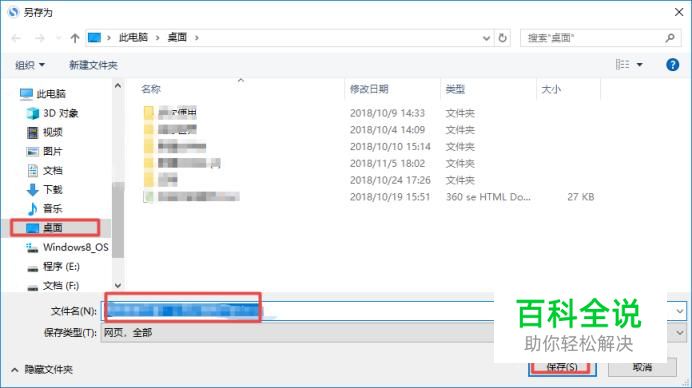Click 此电脑 in the address breadcrumb
Screen dimensions: 692x388
coord(133,38)
